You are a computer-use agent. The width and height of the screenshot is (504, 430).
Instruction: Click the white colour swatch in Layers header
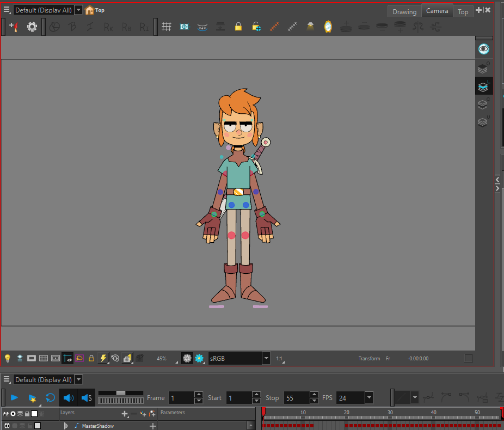(x=34, y=414)
